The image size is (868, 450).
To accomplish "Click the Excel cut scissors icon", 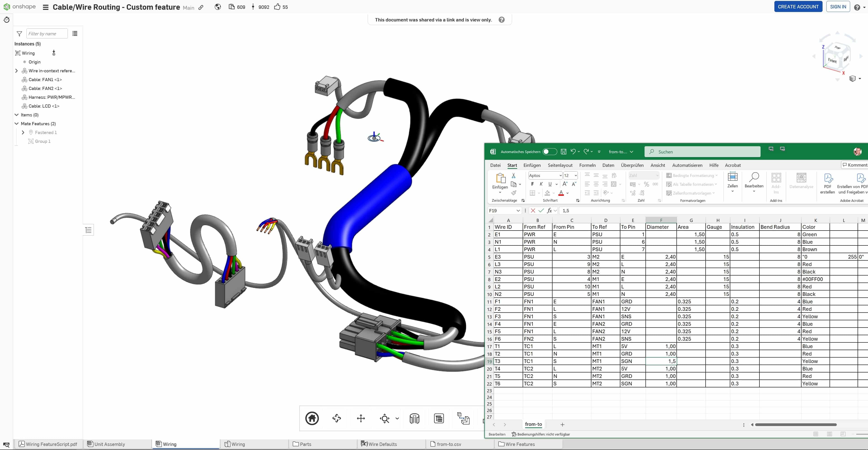I will (514, 175).
